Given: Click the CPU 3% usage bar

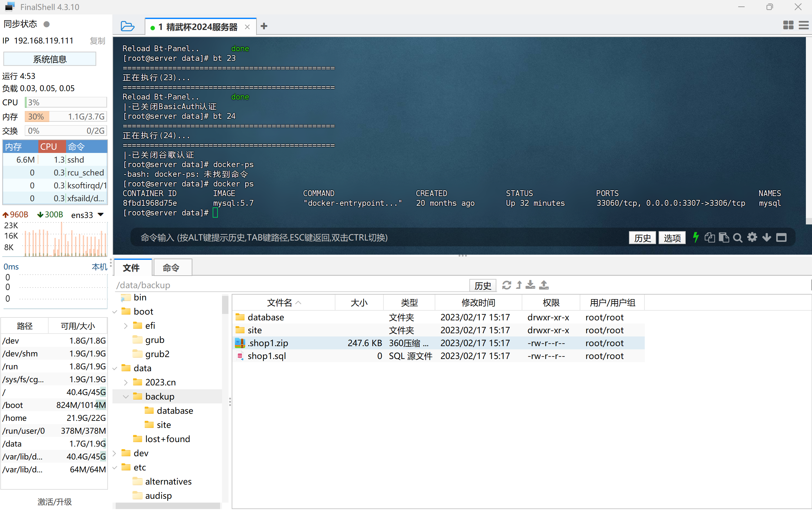Looking at the screenshot, I should coord(66,102).
